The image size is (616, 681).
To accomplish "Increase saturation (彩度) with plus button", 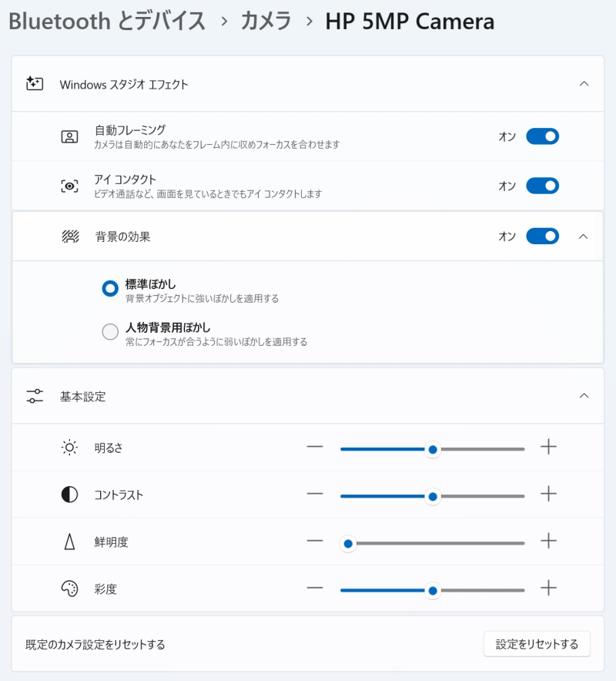I will click(549, 588).
